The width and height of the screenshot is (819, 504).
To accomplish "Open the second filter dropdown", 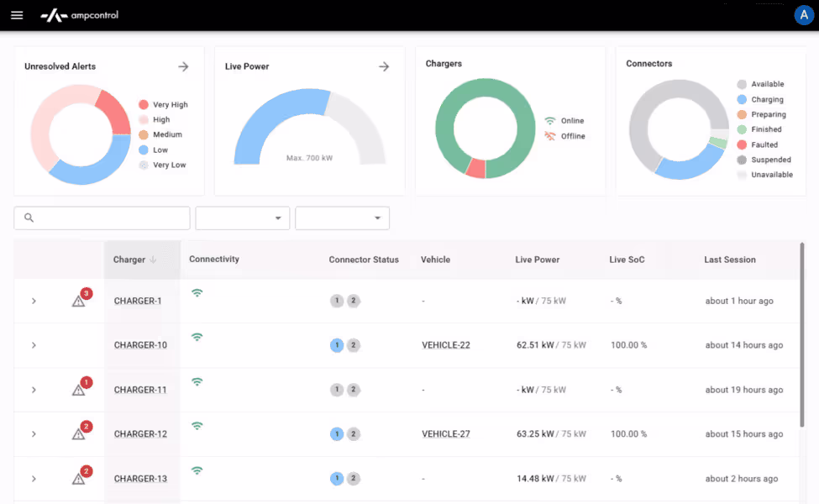I will point(342,218).
